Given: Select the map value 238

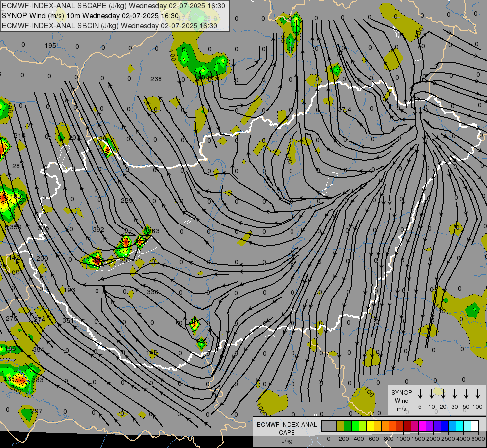Looking at the screenshot, I should coord(156,79).
